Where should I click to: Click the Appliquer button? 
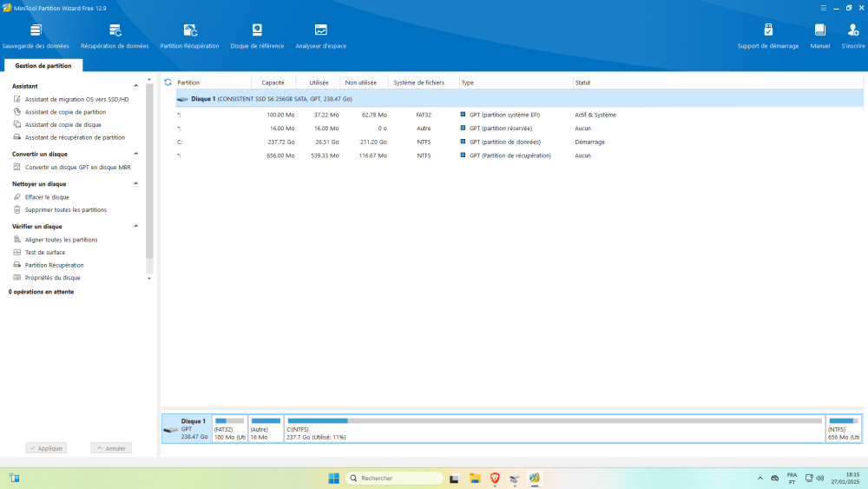(x=46, y=448)
